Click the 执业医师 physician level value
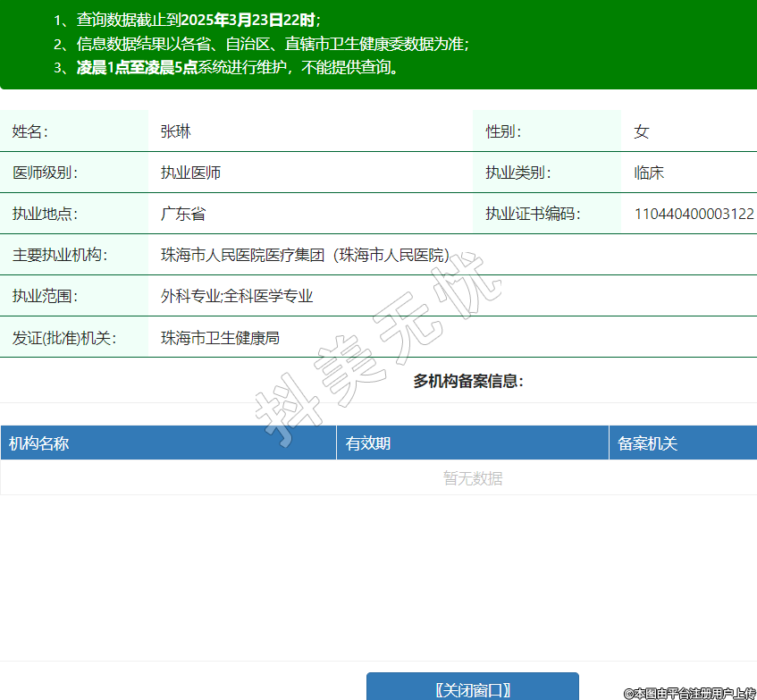The image size is (757, 700). (190, 173)
